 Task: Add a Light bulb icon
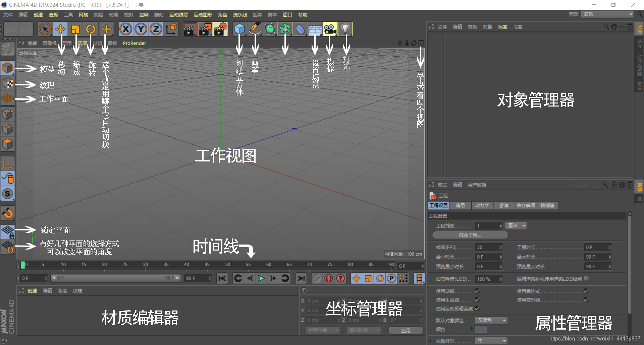(345, 29)
